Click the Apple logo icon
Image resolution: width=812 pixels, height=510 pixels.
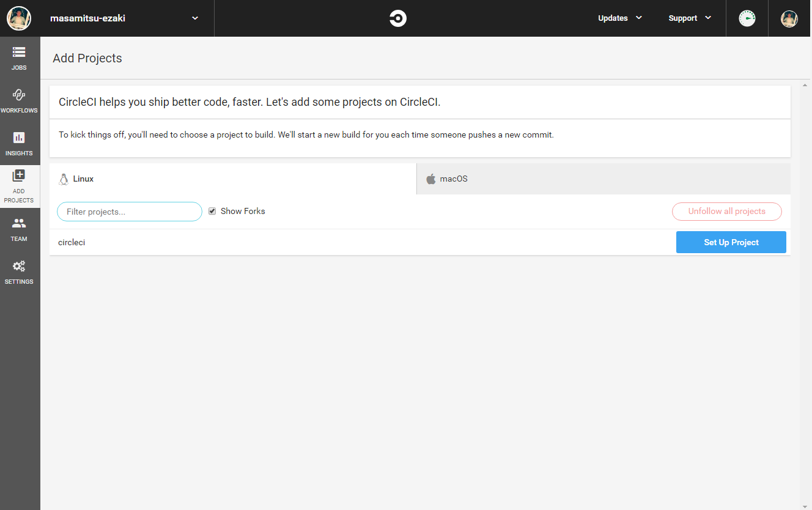click(x=431, y=179)
